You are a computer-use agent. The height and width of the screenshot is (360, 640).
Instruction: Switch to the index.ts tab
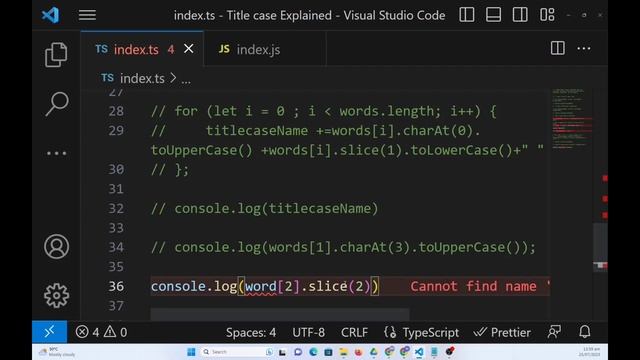(x=142, y=49)
